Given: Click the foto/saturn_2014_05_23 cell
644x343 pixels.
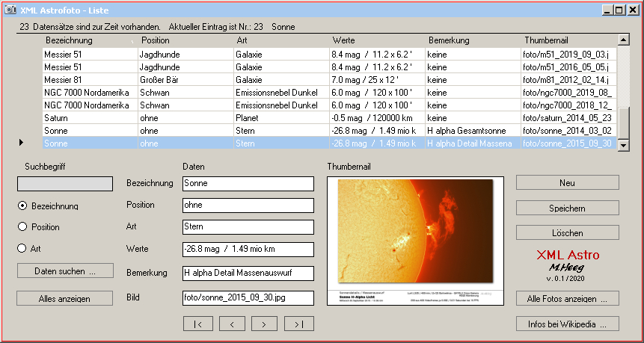Looking at the screenshot, I should click(x=569, y=118).
